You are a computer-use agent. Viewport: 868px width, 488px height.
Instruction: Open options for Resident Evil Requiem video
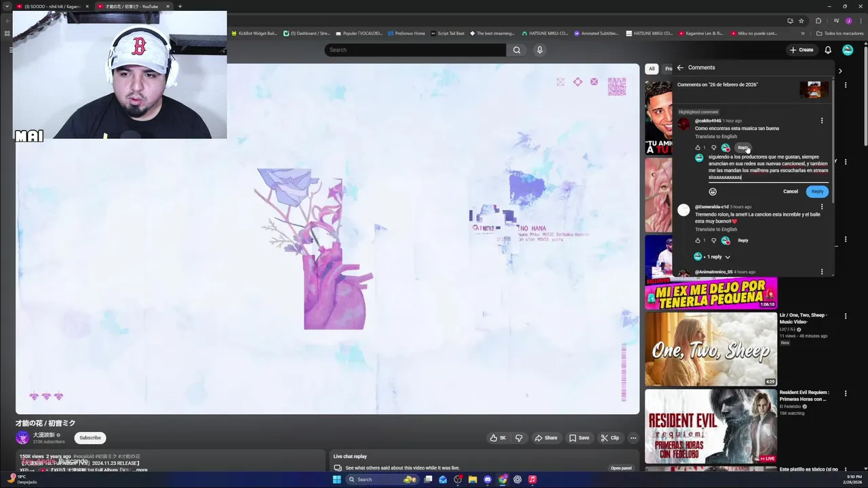tap(846, 393)
